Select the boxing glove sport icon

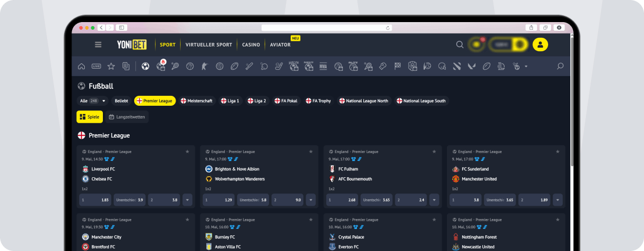click(382, 66)
